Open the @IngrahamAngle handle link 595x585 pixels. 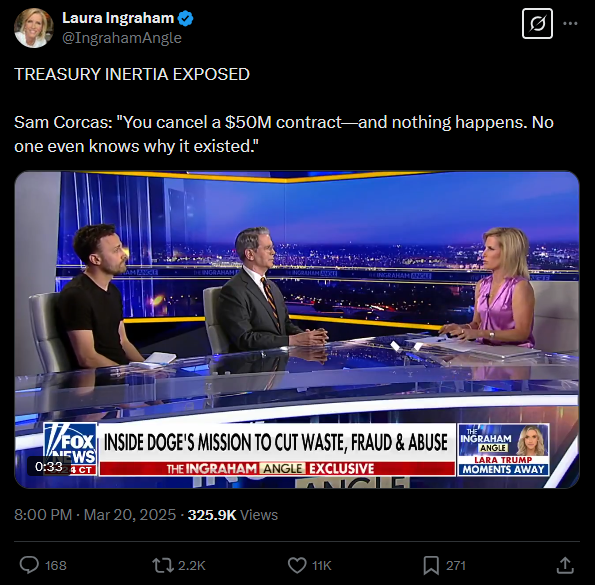[x=122, y=38]
